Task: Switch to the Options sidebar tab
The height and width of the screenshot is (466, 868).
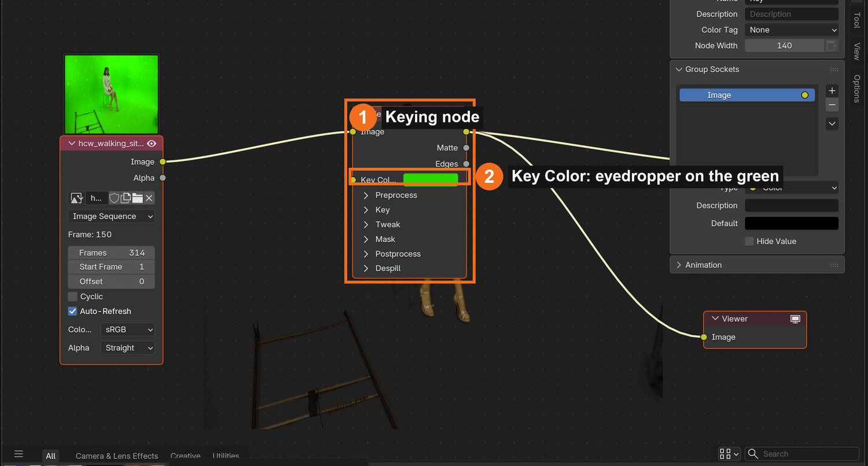Action: click(857, 89)
